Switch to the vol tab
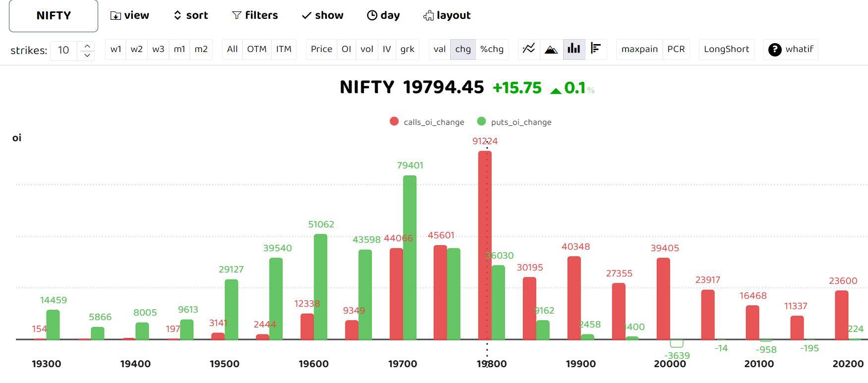The height and width of the screenshot is (383, 868). click(x=367, y=49)
